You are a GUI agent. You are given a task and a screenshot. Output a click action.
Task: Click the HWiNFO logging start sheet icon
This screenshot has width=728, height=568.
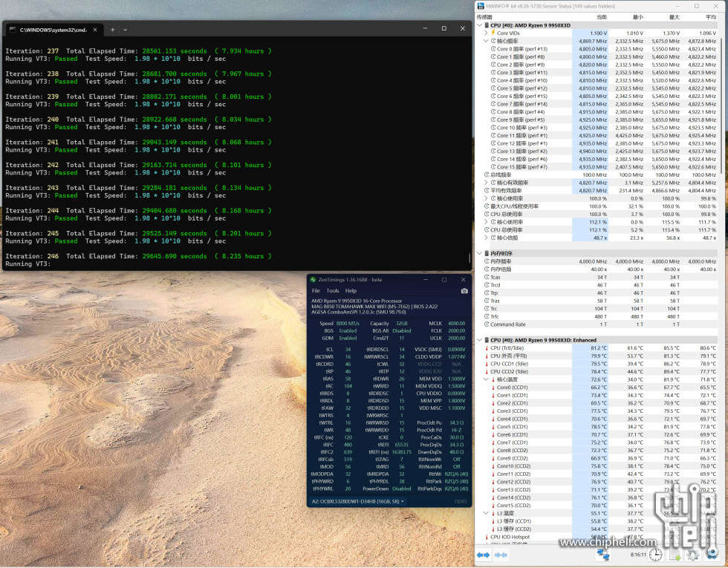point(675,555)
